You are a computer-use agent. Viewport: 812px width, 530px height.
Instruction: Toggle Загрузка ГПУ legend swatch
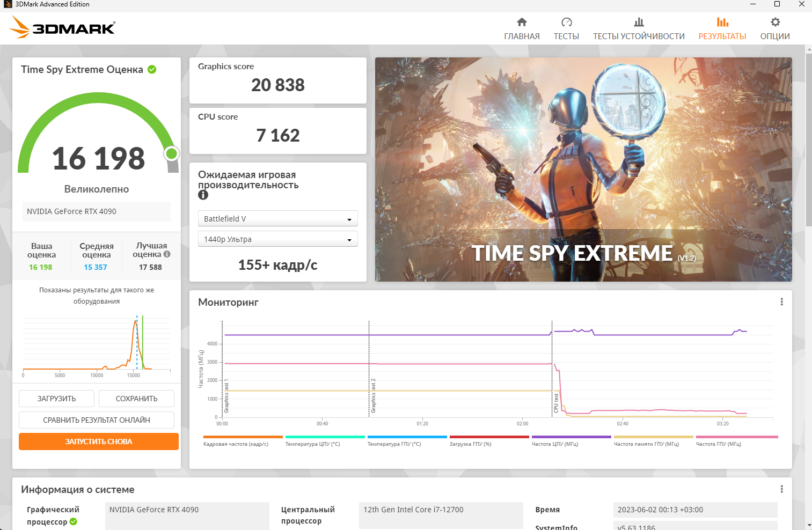pos(489,437)
